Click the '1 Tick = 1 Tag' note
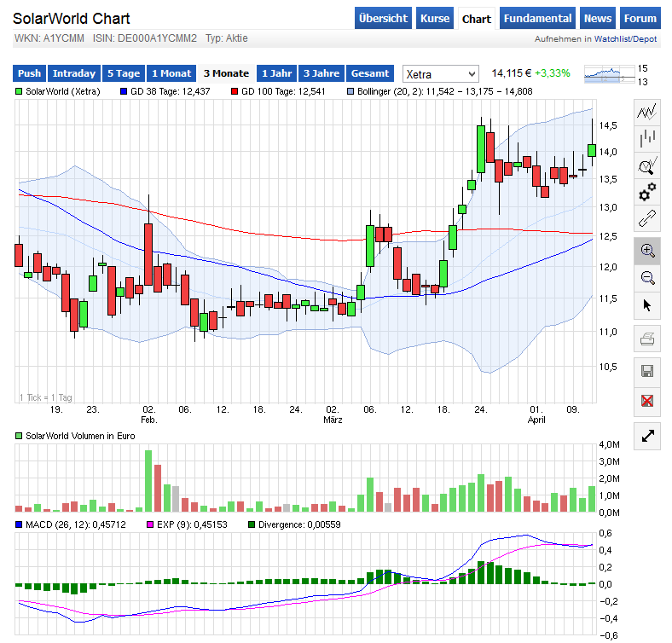 [46, 397]
